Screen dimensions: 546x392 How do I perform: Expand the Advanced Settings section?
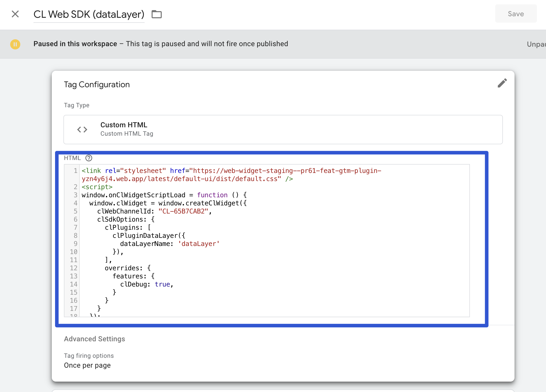click(x=94, y=339)
